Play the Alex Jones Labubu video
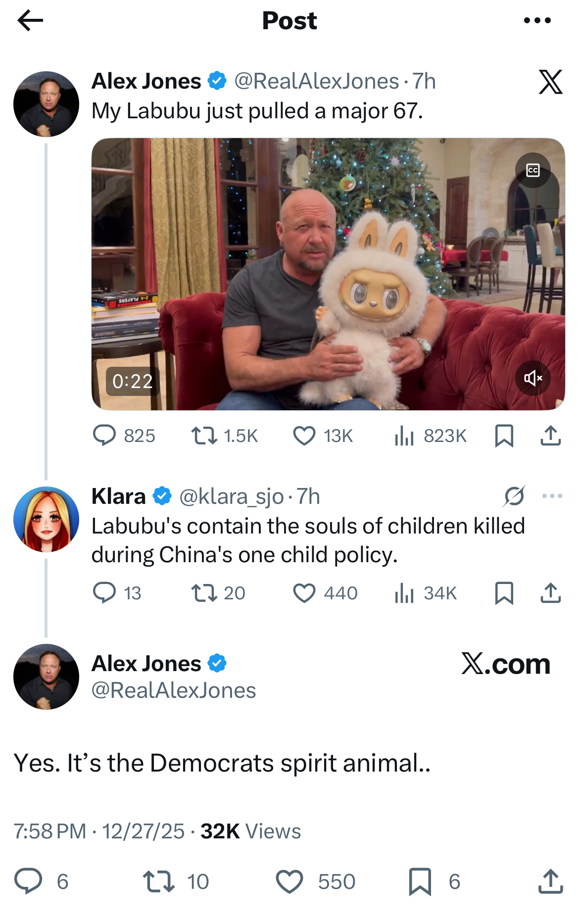 tap(328, 274)
